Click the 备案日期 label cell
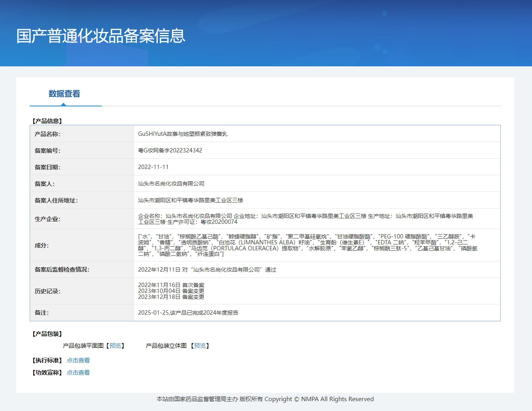 point(82,167)
